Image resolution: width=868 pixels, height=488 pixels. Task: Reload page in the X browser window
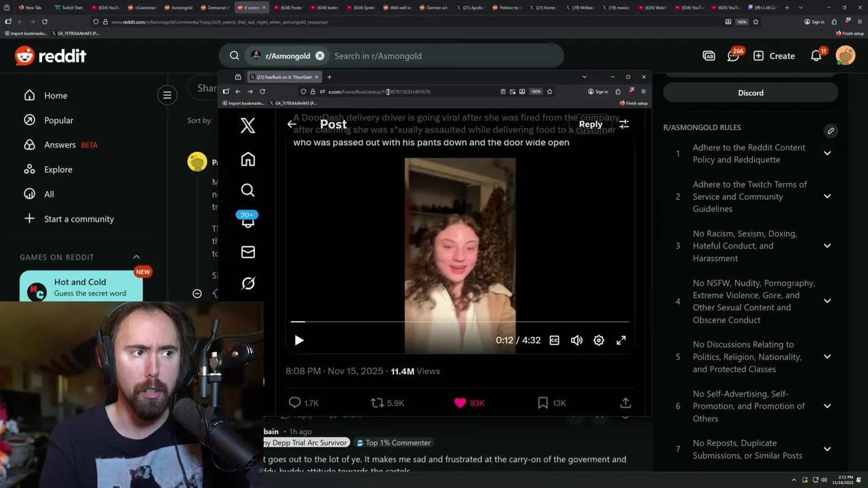point(262,91)
